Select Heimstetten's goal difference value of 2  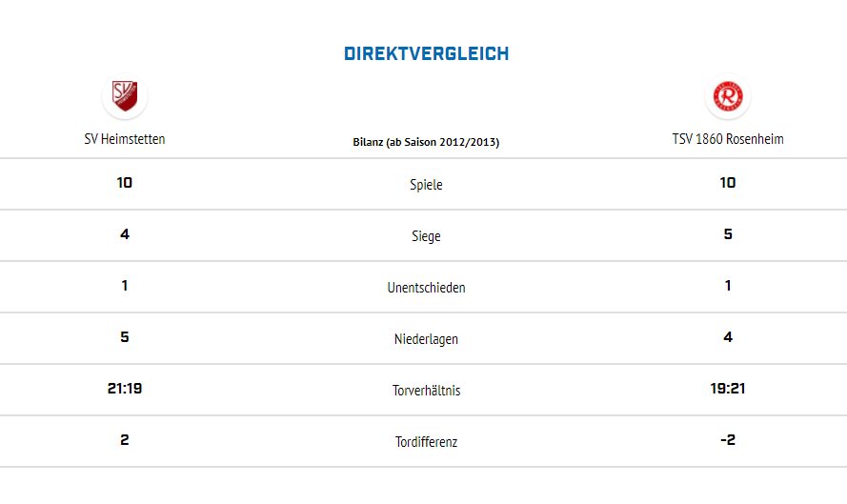pyautogui.click(x=125, y=440)
